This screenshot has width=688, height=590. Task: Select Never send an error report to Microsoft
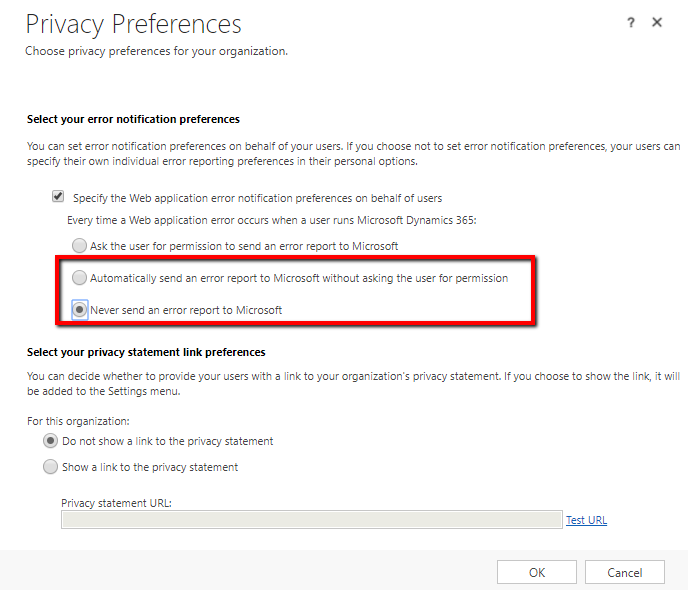[x=80, y=310]
